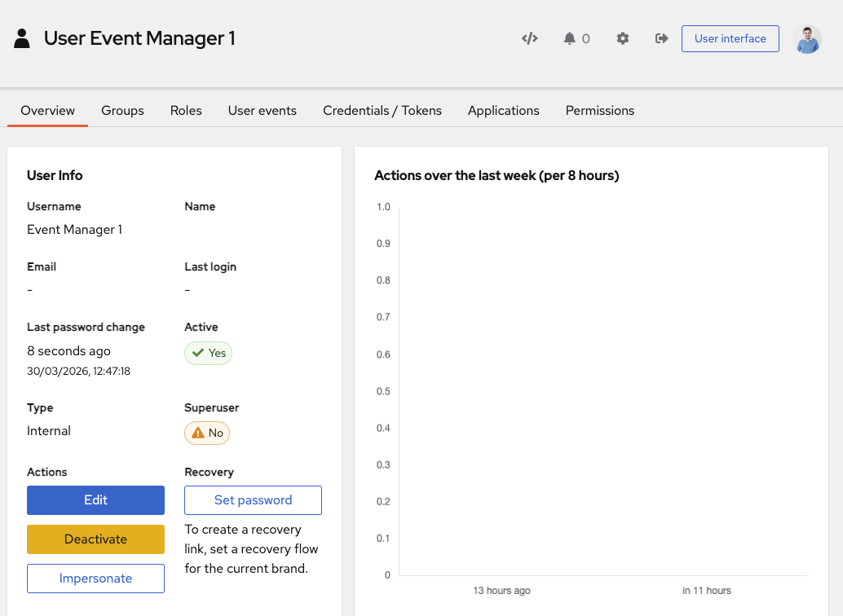Open the User interface button
Viewport: 843px width, 616px height.
coord(730,38)
